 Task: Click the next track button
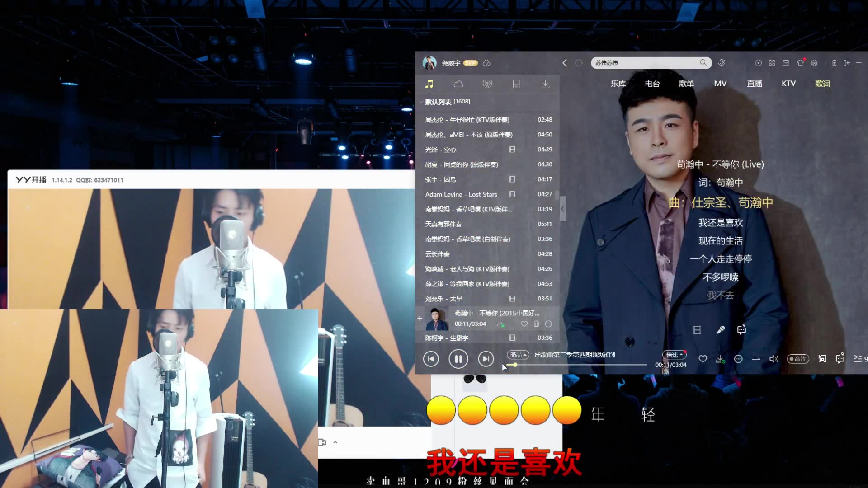pos(486,359)
